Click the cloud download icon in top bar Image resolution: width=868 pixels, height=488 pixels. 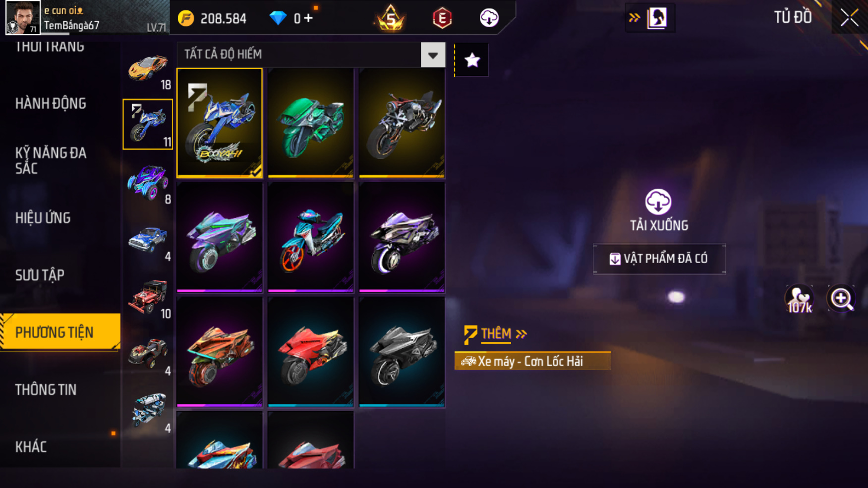(489, 18)
